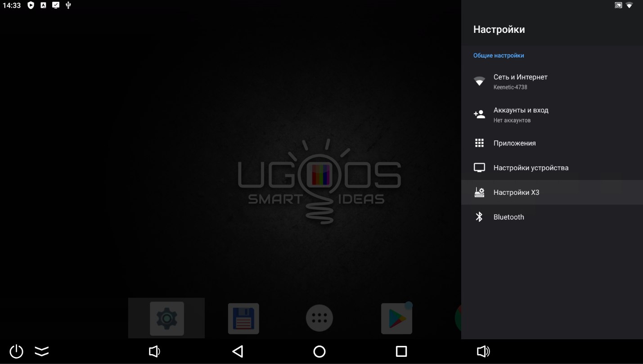Tap the power button in navigation bar
Screen dimensions: 643x364
click(x=17, y=351)
